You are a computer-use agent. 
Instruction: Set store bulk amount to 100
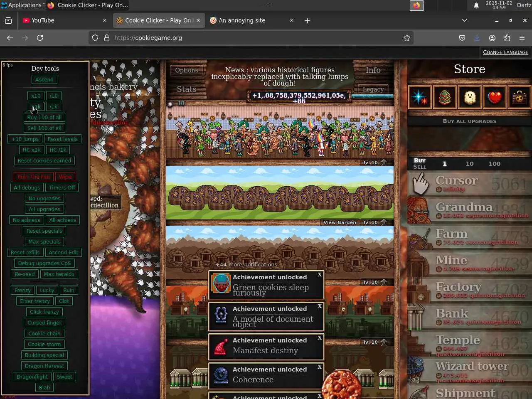(495, 164)
